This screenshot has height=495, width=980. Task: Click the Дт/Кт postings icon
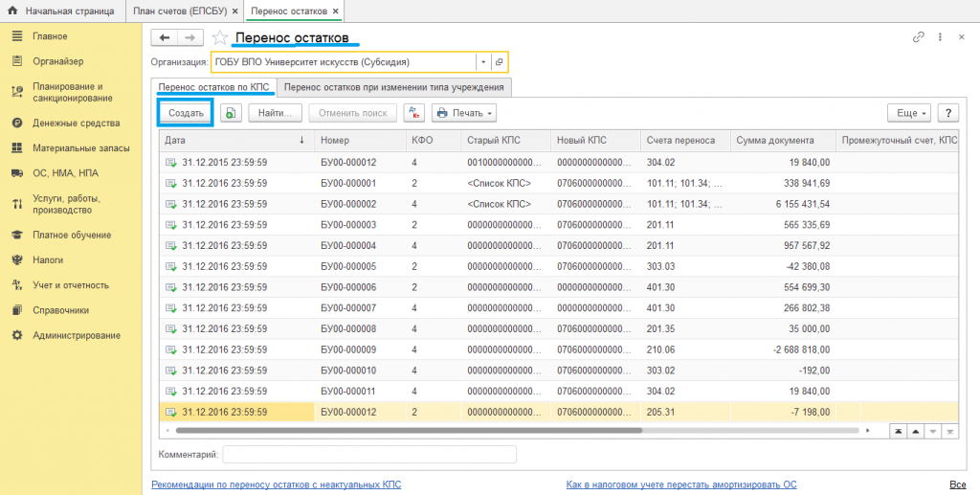(x=413, y=113)
